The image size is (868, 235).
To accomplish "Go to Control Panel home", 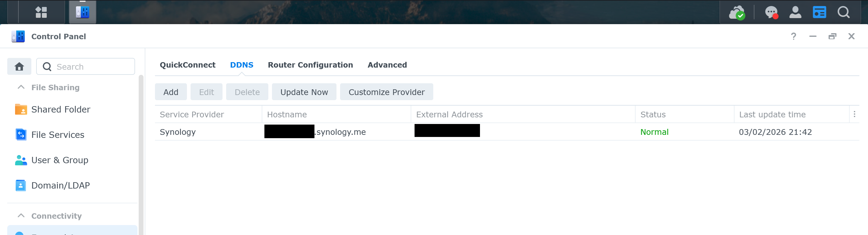I will click(x=19, y=66).
